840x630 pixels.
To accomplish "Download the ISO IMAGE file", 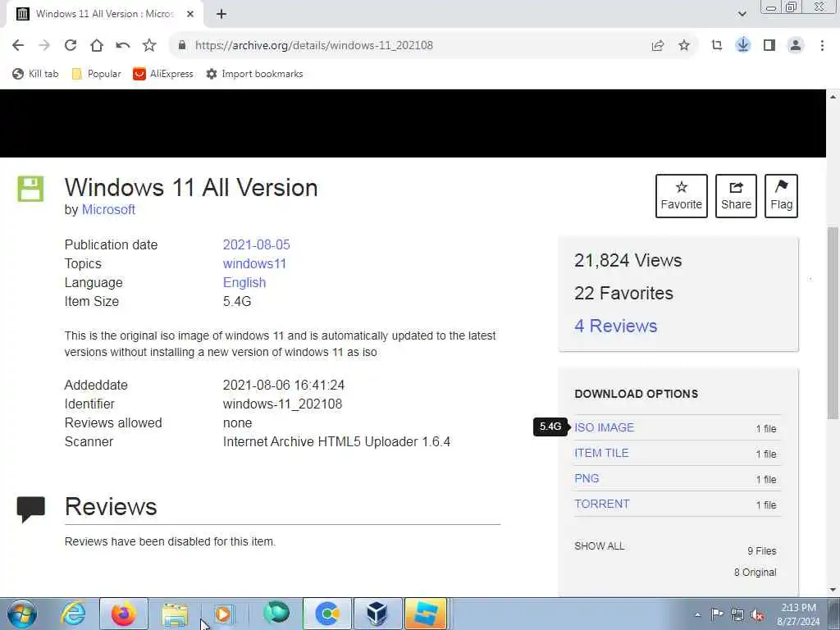I will (x=605, y=427).
